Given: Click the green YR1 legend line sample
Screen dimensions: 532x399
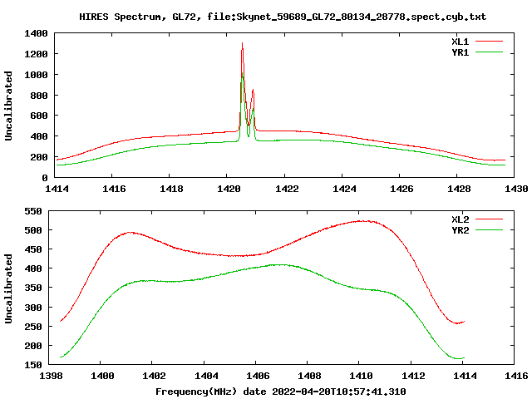Looking at the screenshot, I should [x=489, y=52].
